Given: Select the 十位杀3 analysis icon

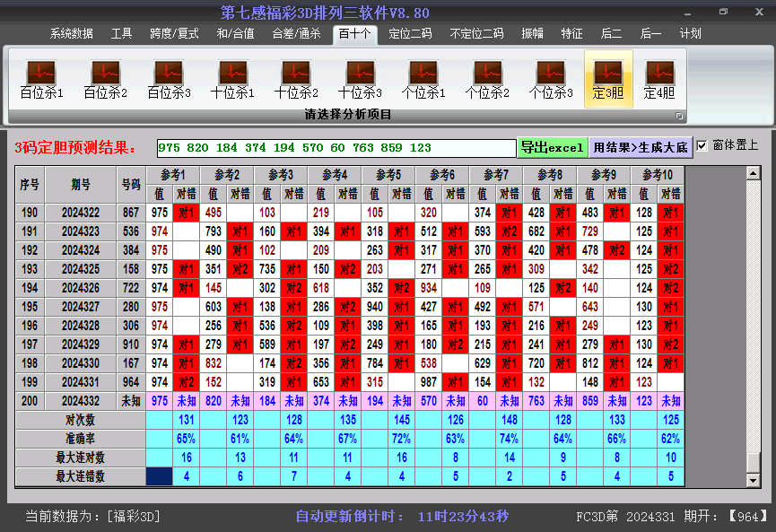Looking at the screenshot, I should (360, 79).
